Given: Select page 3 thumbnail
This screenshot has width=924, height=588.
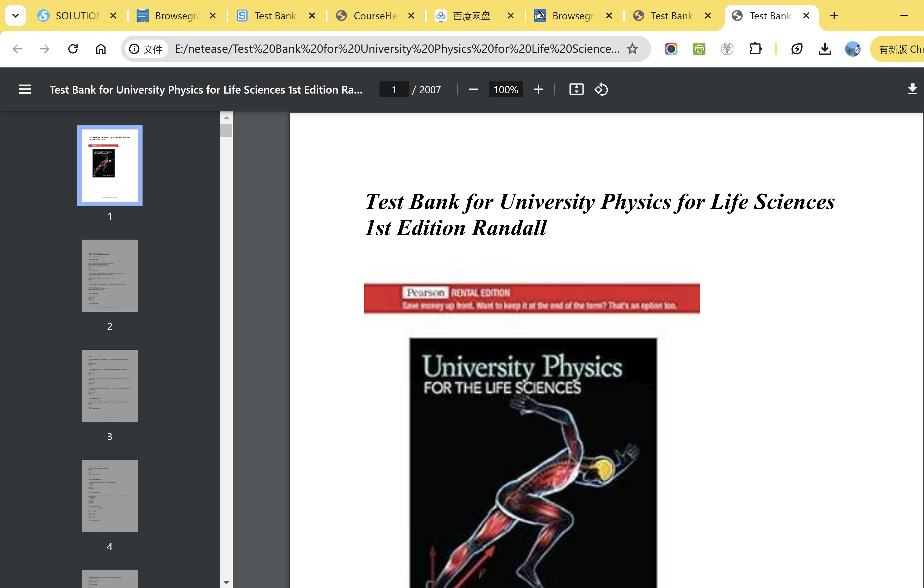Looking at the screenshot, I should [x=110, y=386].
